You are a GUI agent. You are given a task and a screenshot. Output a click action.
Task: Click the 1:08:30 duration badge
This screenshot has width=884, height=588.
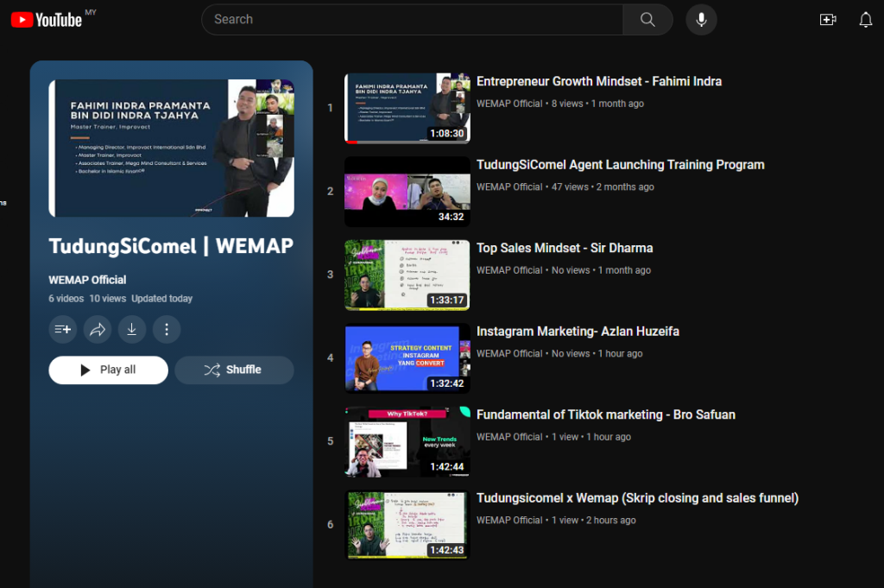click(447, 134)
